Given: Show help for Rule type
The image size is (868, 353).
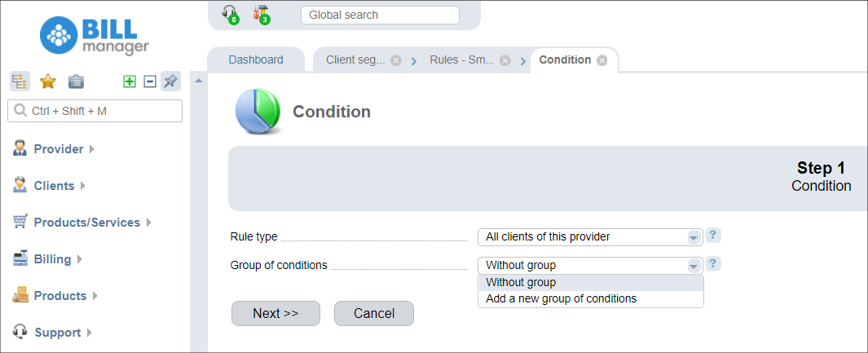Looking at the screenshot, I should pos(714,236).
